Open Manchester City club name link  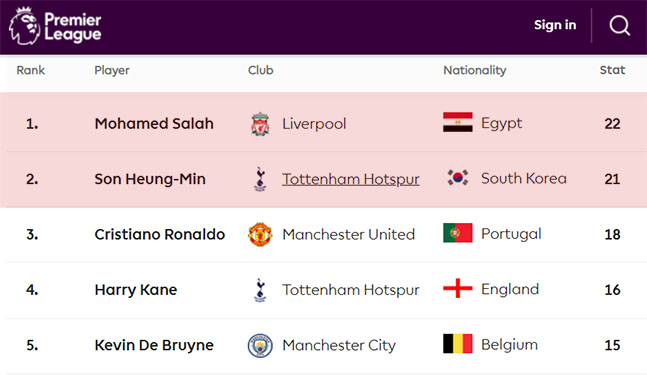click(339, 345)
